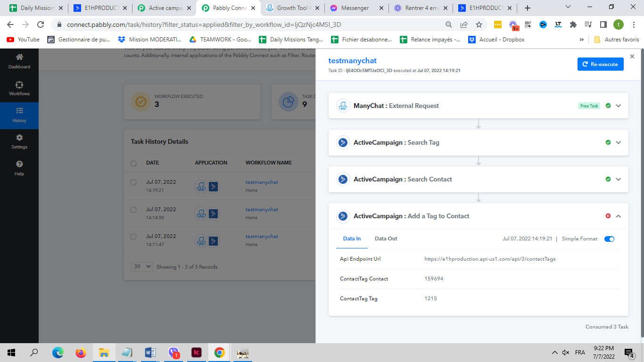Open the LanguageTool extension icon
The image size is (644, 362).
coord(558,25)
